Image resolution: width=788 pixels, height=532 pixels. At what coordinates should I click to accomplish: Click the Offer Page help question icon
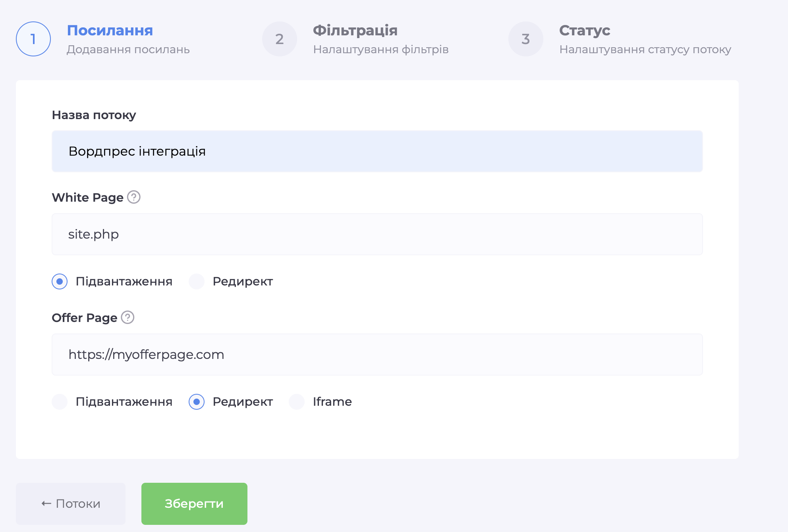pos(127,317)
